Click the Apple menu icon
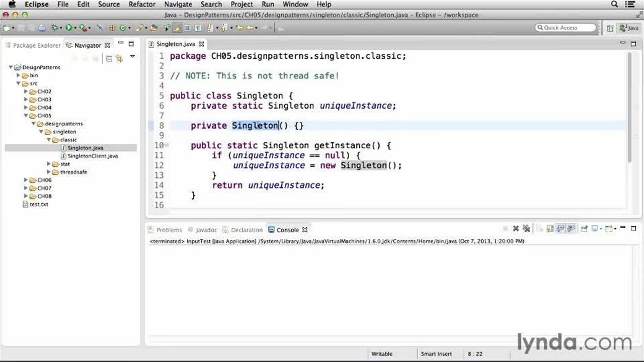Image resolution: width=644 pixels, height=362 pixels. (12, 4)
